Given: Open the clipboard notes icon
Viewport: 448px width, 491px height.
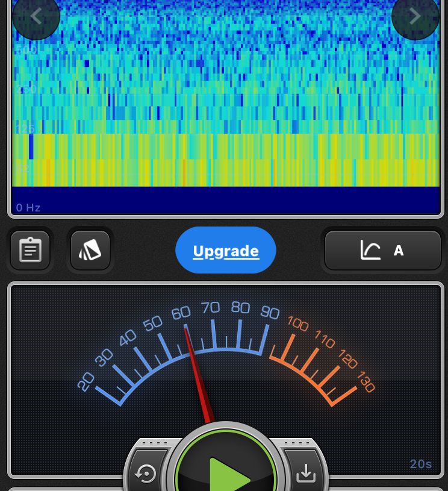Looking at the screenshot, I should coord(30,250).
